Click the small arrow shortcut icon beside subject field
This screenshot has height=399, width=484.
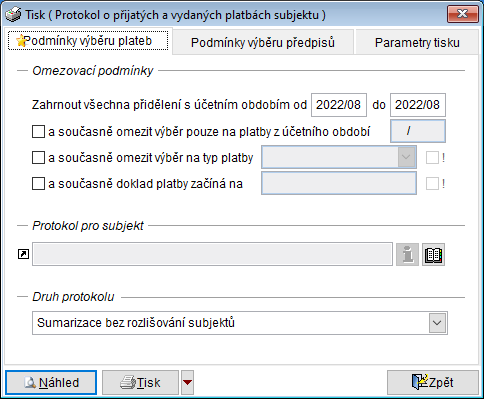click(23, 254)
